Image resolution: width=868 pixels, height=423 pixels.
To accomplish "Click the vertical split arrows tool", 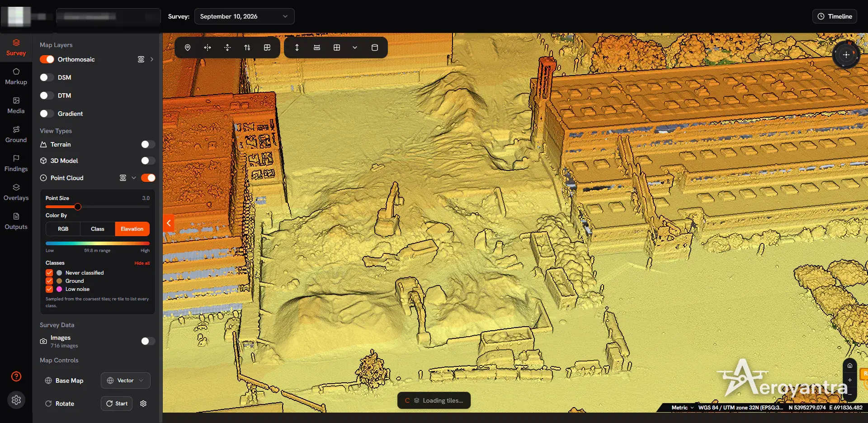I will click(x=227, y=48).
